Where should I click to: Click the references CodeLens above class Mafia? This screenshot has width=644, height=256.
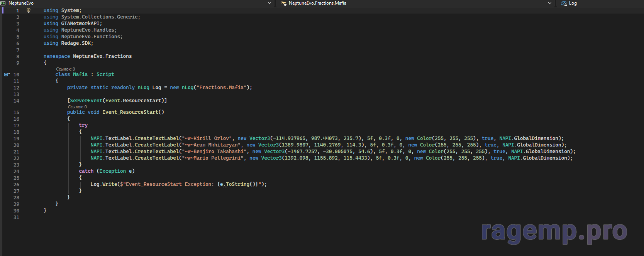66,69
